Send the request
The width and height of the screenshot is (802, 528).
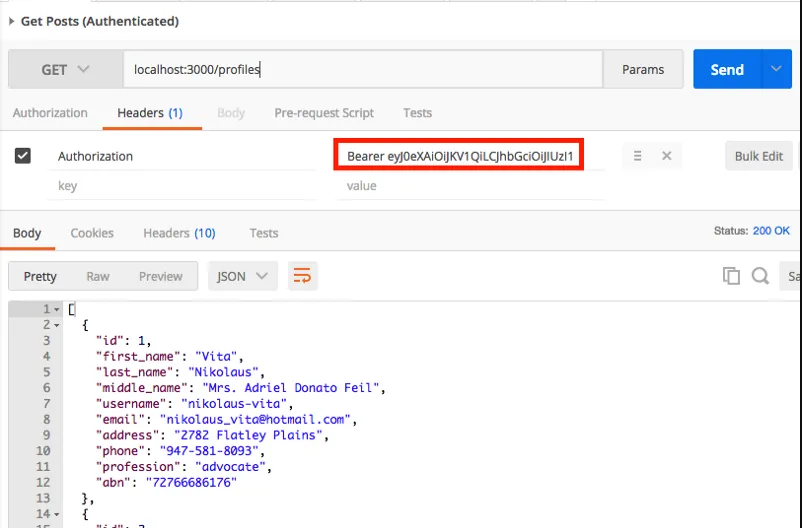[x=727, y=69]
